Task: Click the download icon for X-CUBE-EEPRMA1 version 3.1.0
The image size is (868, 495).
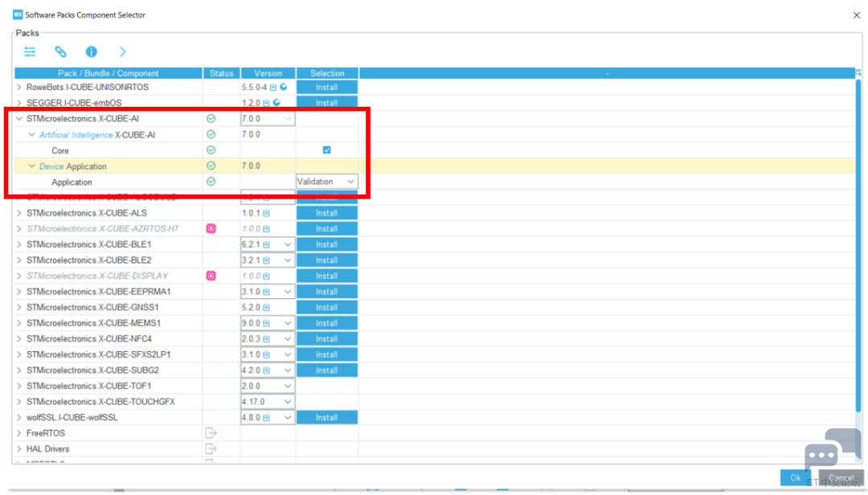Action: [266, 292]
